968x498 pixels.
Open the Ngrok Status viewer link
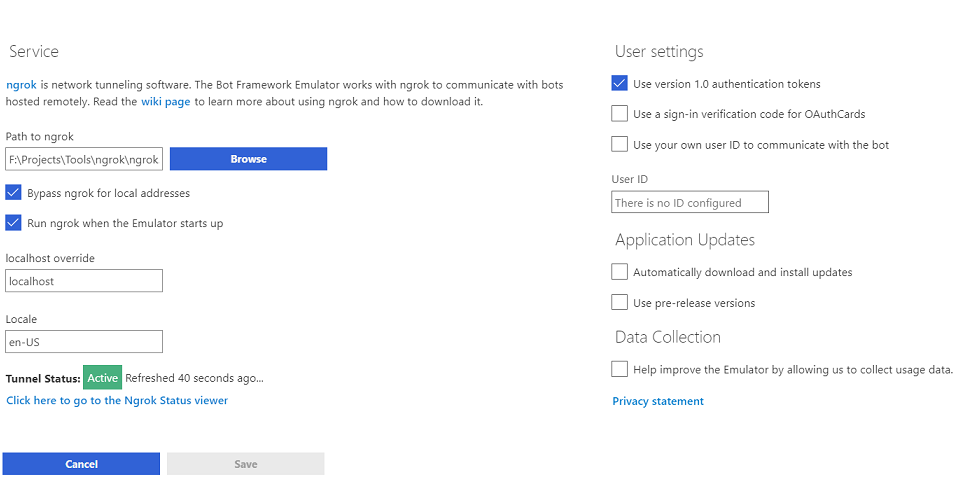(x=117, y=400)
